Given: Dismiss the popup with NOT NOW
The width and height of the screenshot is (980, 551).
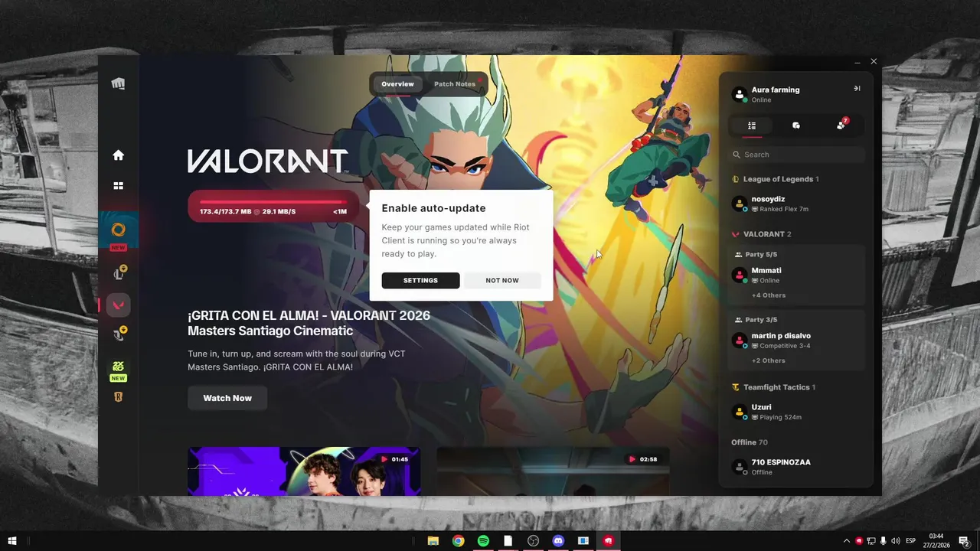Looking at the screenshot, I should 502,281.
